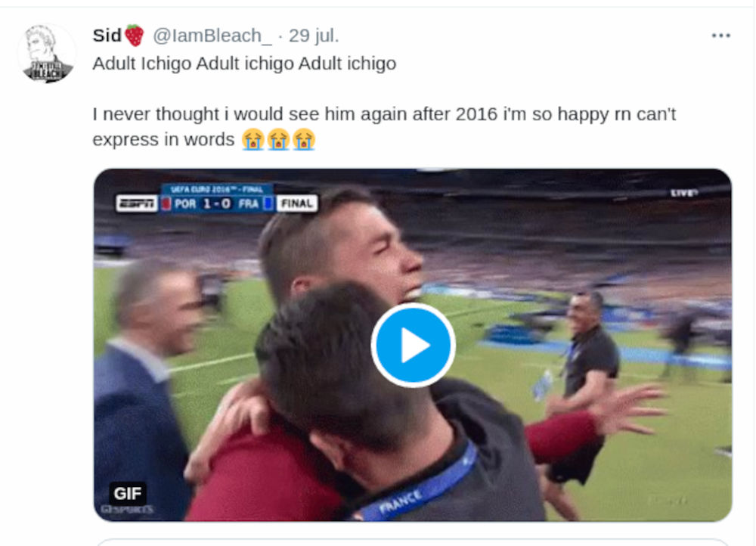Viewport: 756px width, 546px height.
Task: Open the @IamBleach_ handle link
Action: [212, 36]
